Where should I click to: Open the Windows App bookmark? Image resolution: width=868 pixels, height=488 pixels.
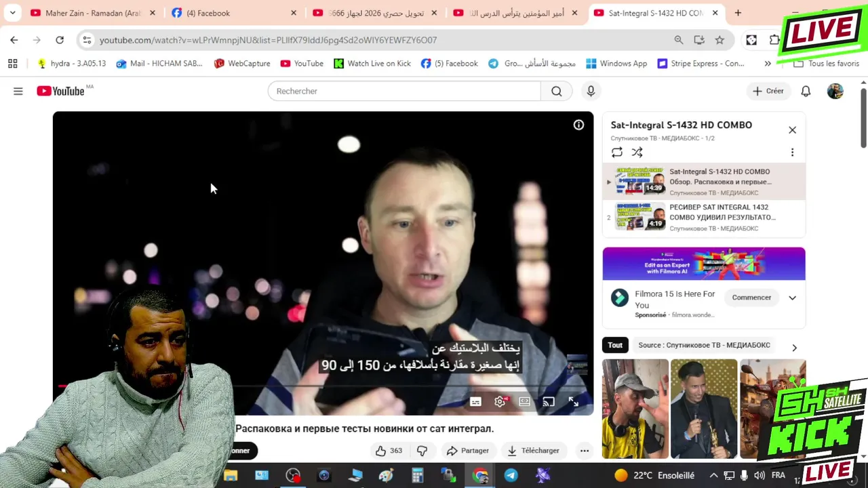point(616,64)
